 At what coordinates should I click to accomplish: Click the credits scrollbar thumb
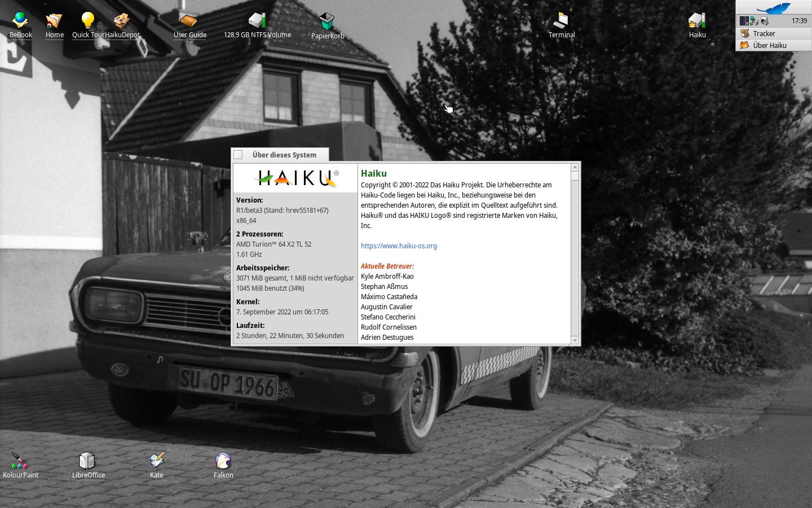coord(575,176)
